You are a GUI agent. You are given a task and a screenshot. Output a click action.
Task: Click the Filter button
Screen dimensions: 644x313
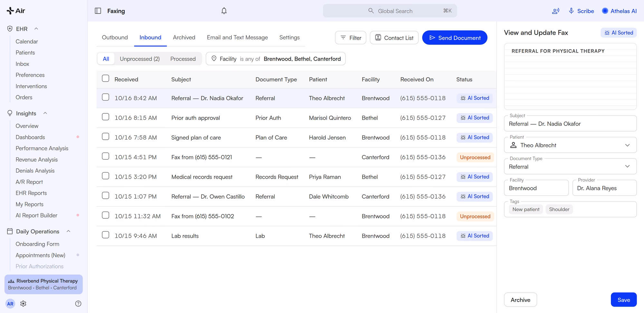coord(351,38)
